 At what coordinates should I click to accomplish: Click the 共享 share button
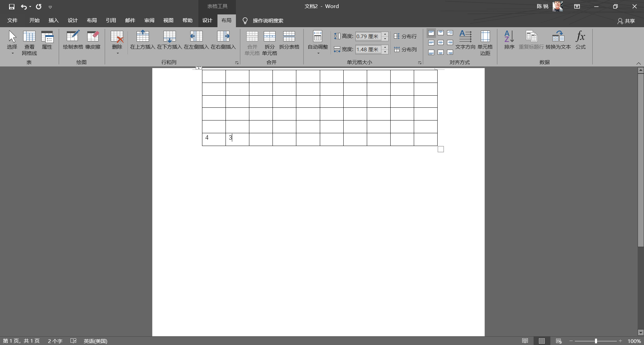click(x=626, y=21)
